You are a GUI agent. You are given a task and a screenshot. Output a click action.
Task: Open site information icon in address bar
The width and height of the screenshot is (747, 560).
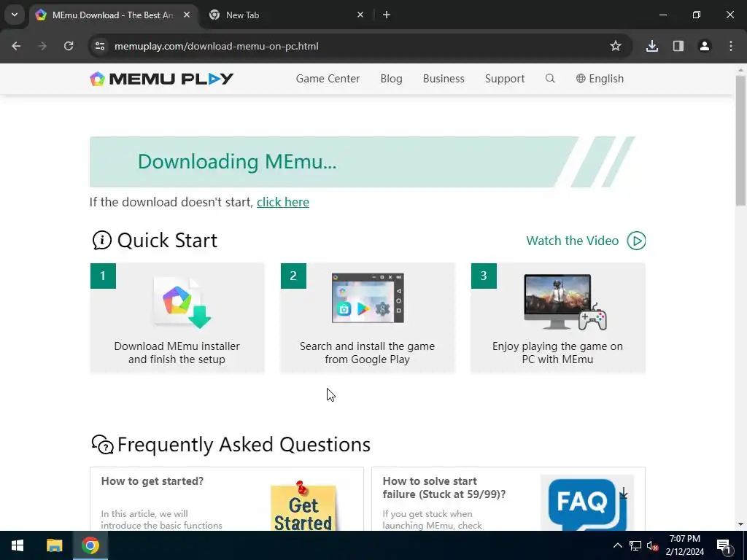click(100, 46)
